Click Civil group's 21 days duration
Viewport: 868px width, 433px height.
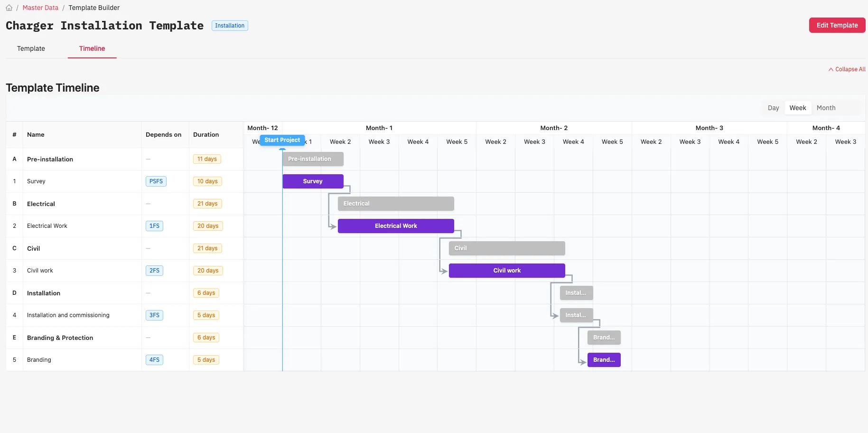click(x=207, y=248)
